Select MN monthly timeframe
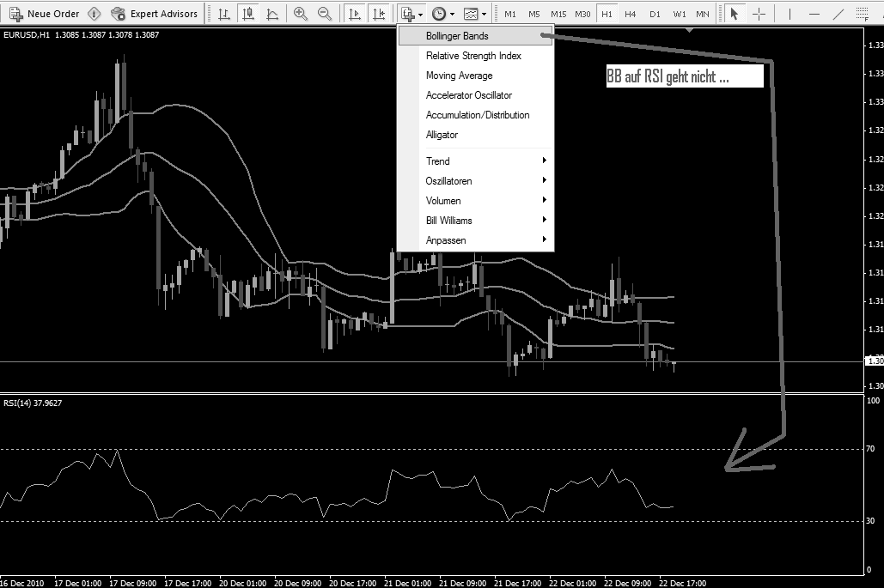This screenshot has width=884, height=588. tap(703, 14)
